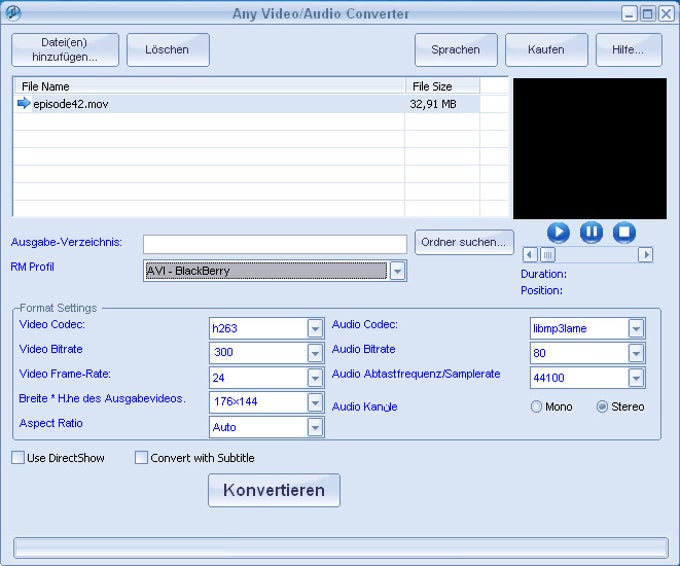Expand the Video Codec h263 dropdown
Viewport: 680px width, 566px height.
pos(315,328)
